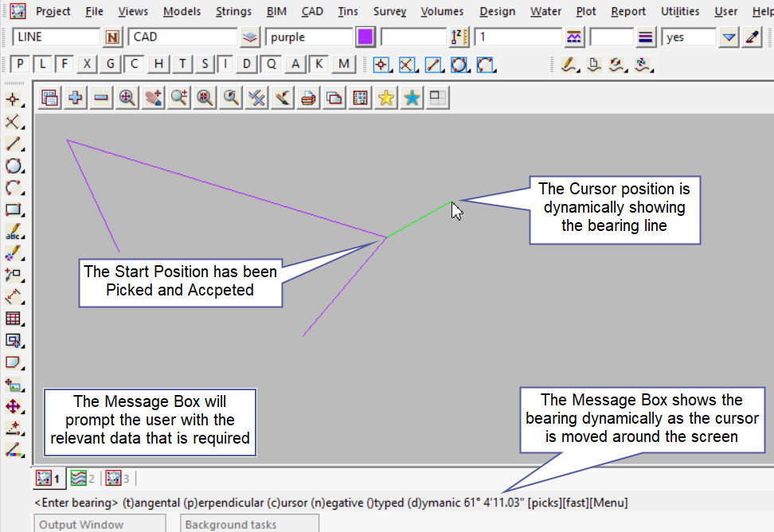This screenshot has height=532, width=774.
Task: Click the [Menu] button in message bar
Action: click(x=609, y=503)
